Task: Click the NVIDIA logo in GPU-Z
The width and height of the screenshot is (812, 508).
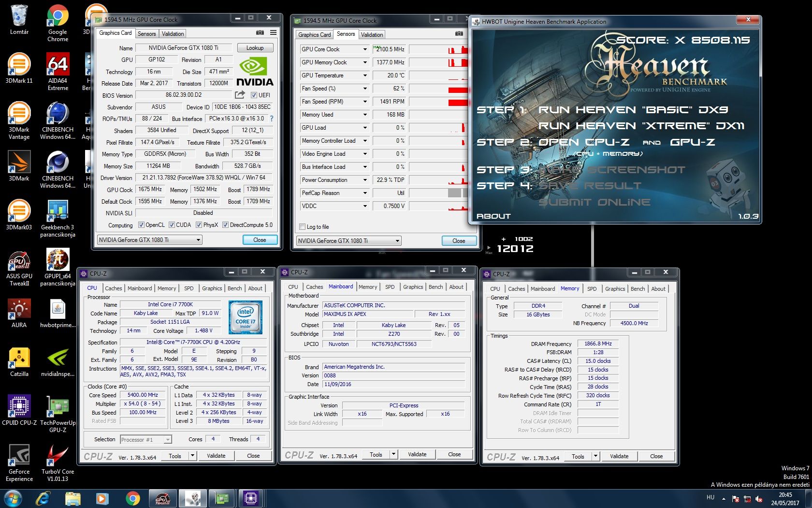Action: point(255,72)
